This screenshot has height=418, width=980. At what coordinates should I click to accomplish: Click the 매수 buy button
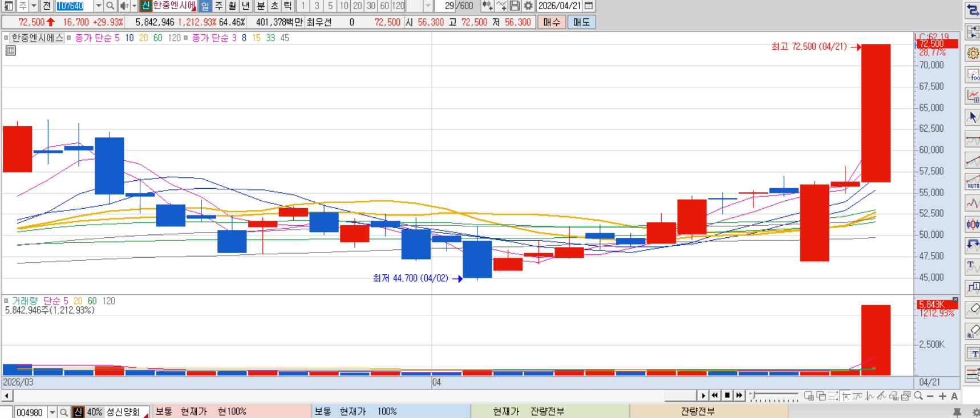552,22
